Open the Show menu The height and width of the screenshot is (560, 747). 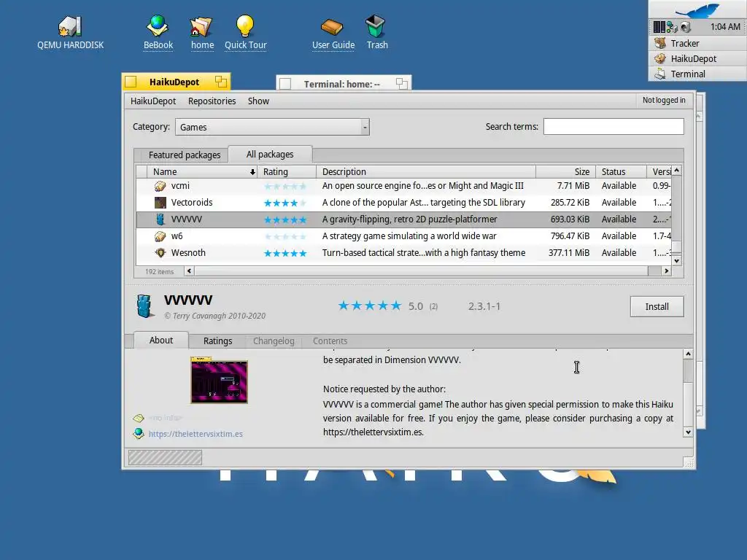click(258, 101)
